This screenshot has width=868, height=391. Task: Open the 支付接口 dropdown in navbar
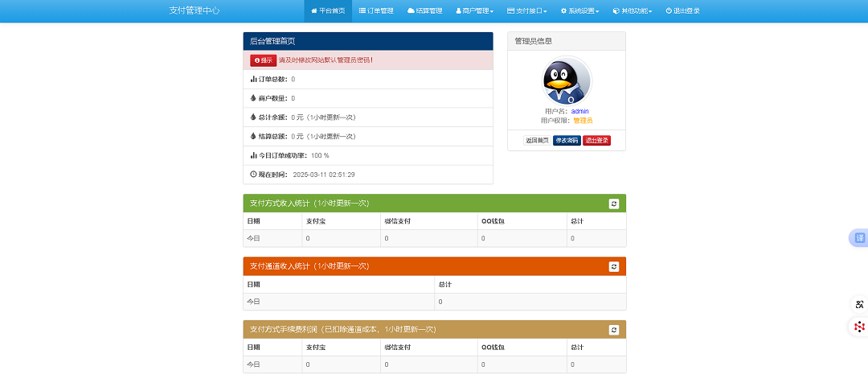[x=526, y=11]
